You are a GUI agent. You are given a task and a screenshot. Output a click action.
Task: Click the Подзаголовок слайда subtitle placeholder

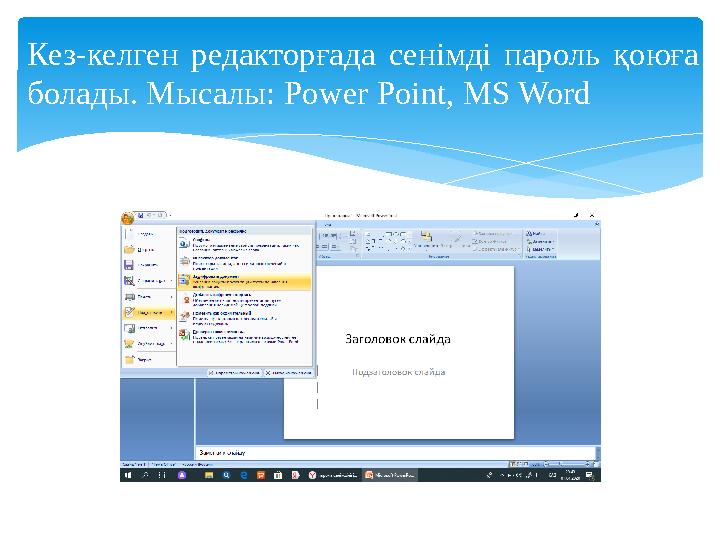[399, 372]
